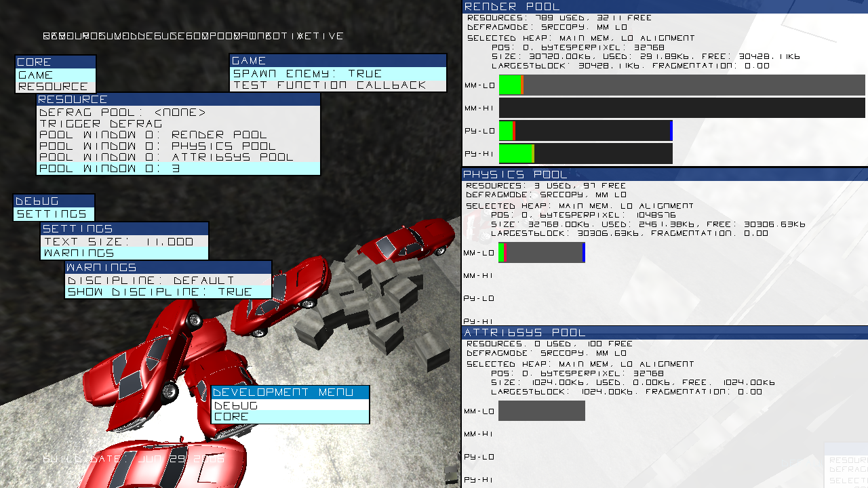868x488 pixels.
Task: Click the Render Pool PY-LO memory bar
Action: (x=586, y=131)
